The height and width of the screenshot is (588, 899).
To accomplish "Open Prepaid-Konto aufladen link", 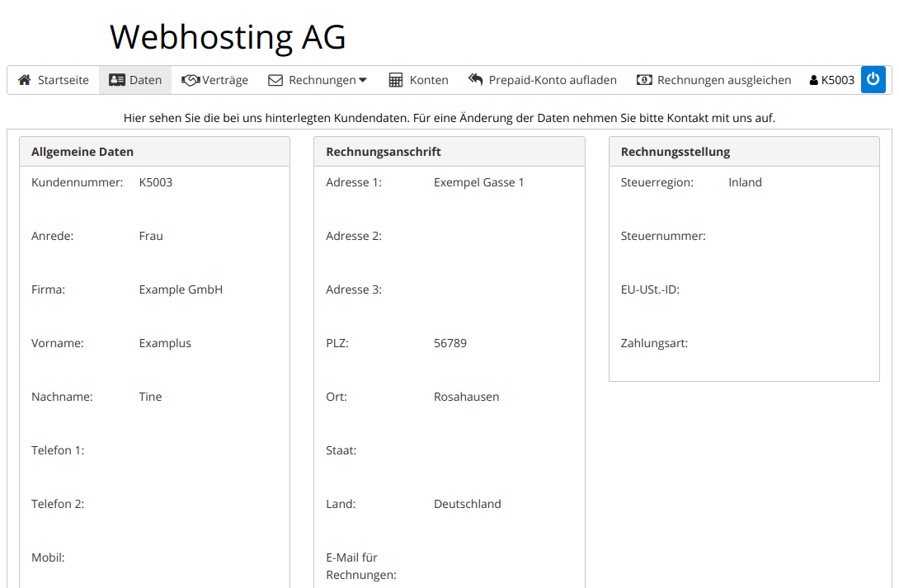I will (x=553, y=80).
